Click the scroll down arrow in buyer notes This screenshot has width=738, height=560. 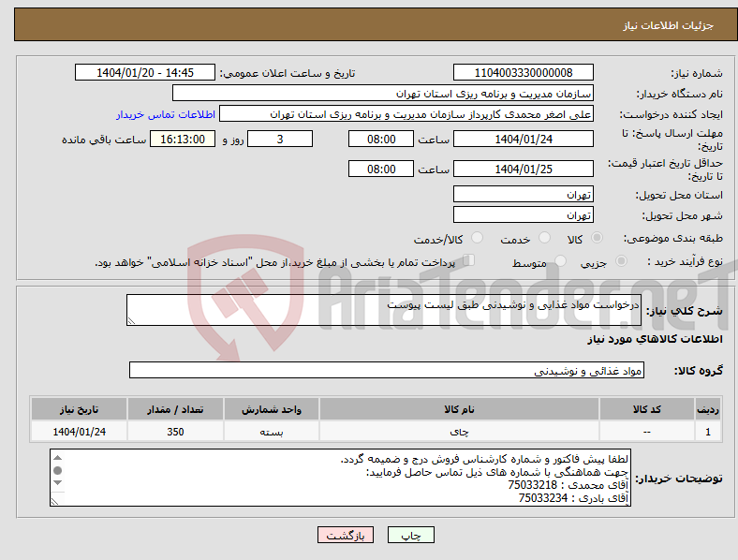pyautogui.click(x=57, y=483)
